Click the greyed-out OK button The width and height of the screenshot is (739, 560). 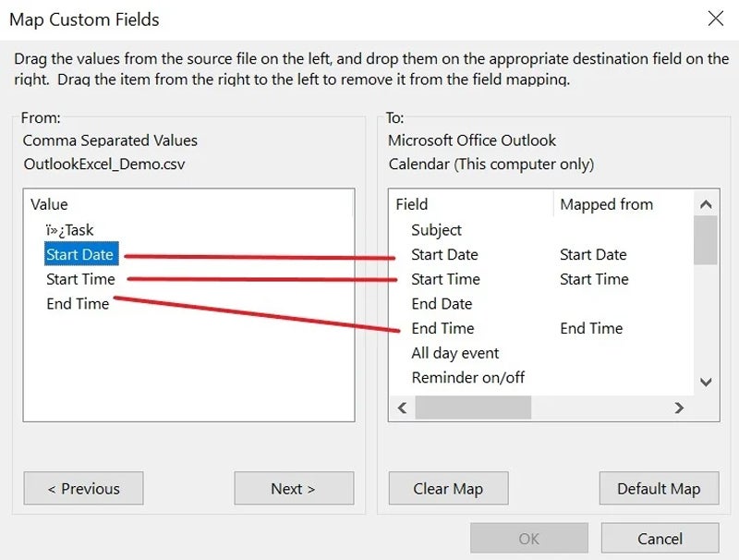point(528,539)
